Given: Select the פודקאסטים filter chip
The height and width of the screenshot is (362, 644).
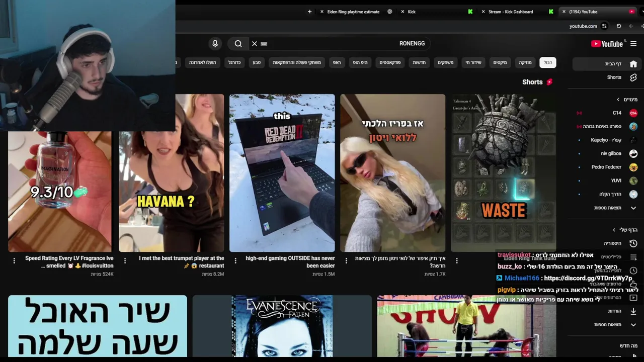Looking at the screenshot, I should tap(390, 62).
